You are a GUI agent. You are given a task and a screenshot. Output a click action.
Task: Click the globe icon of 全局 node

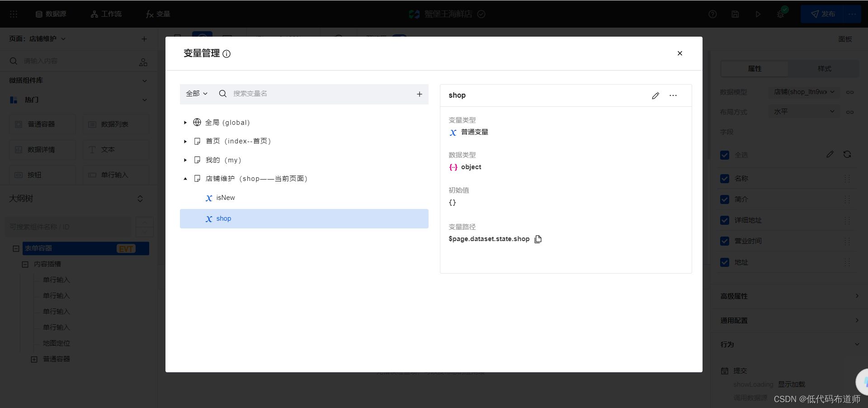coord(197,122)
